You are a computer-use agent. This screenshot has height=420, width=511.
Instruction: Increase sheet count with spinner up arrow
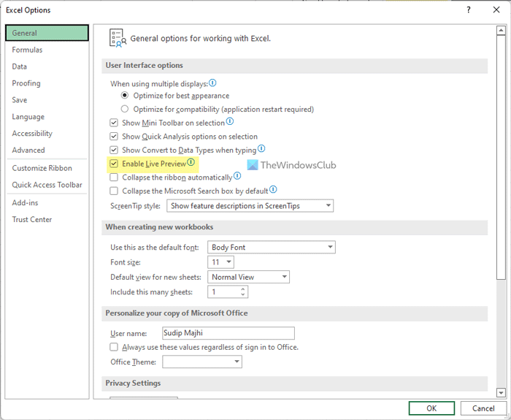(x=243, y=289)
